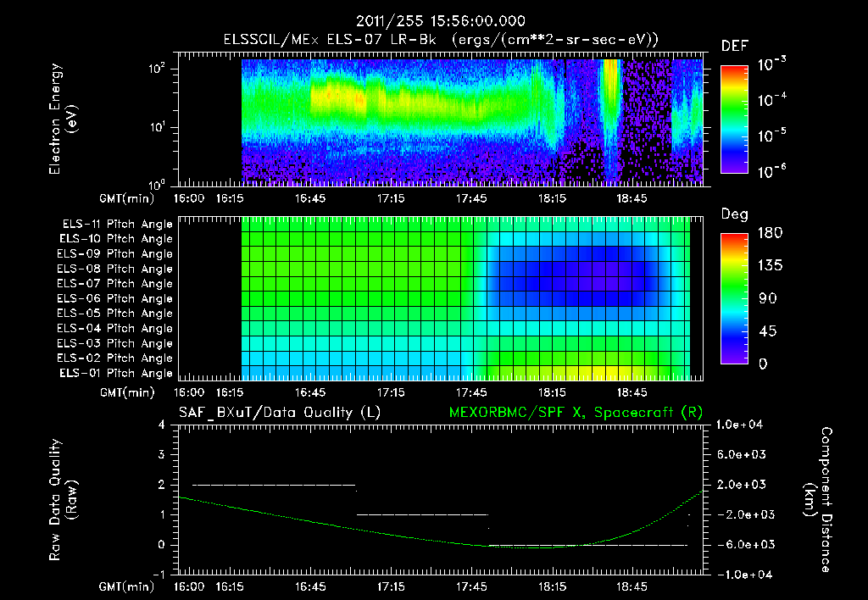
Task: Click the 180 value on Deg scale
Action: pos(770,232)
